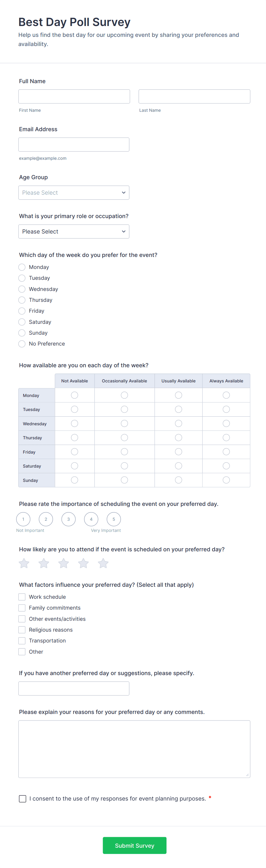Expand the primary role or occupation dropdown
Screen dimensions: 266x868
pyautogui.click(x=74, y=232)
